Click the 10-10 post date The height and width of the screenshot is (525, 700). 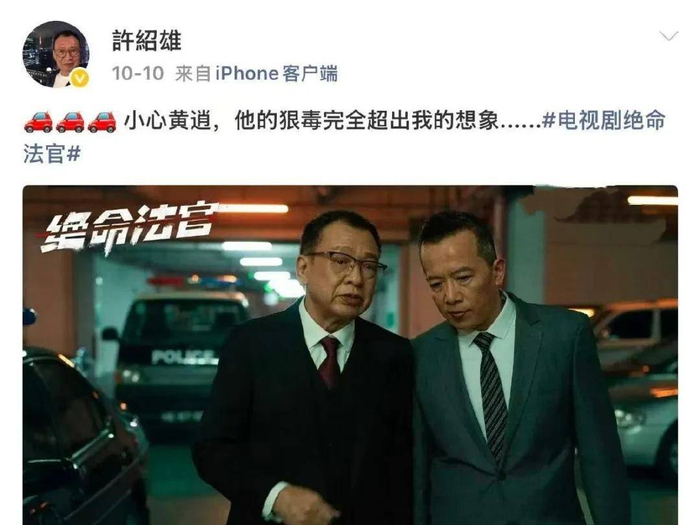[138, 73]
